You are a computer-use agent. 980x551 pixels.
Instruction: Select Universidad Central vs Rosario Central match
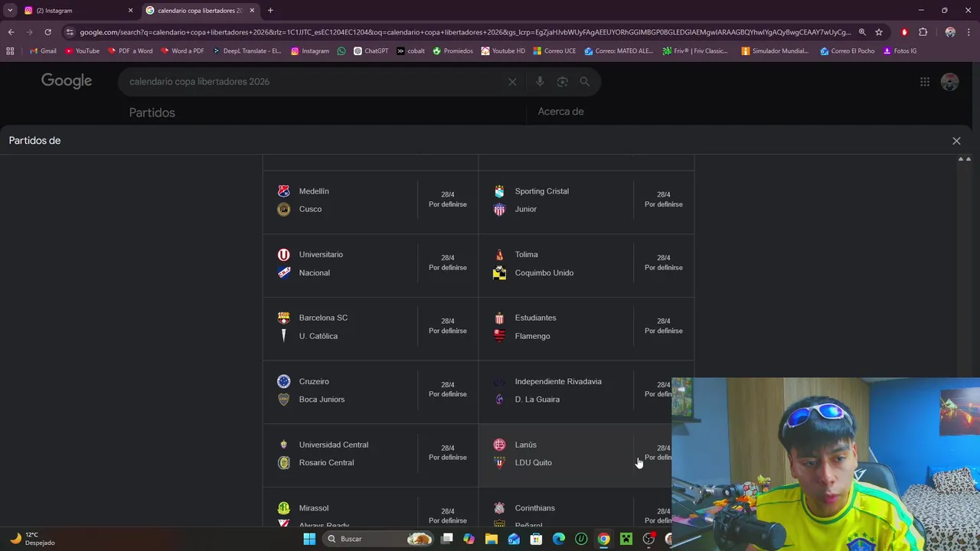click(371, 454)
